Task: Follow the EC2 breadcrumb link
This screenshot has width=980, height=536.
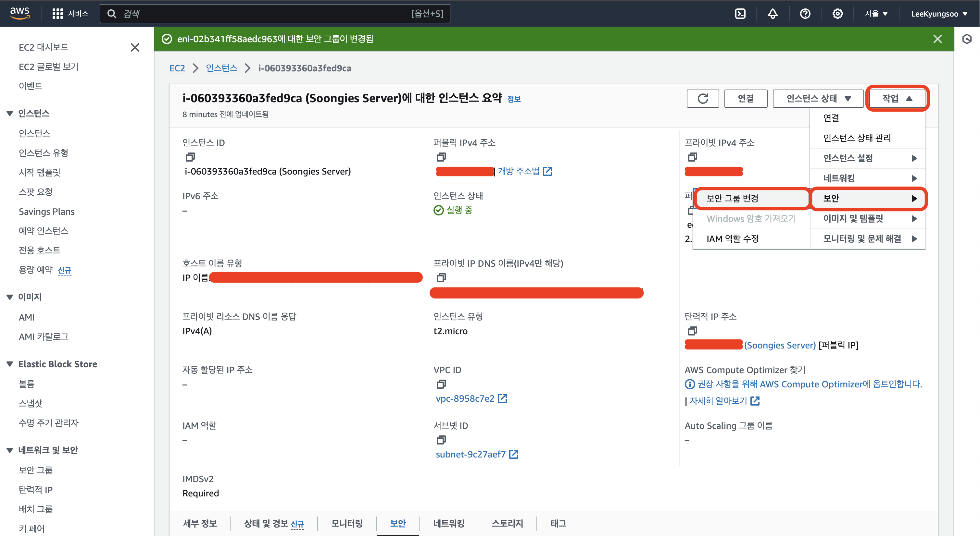Action: point(177,68)
